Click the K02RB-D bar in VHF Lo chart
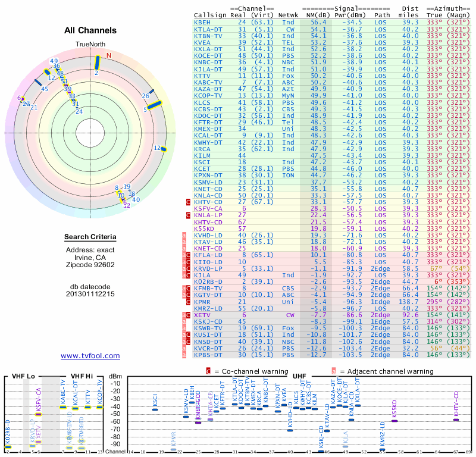 [8, 447]
